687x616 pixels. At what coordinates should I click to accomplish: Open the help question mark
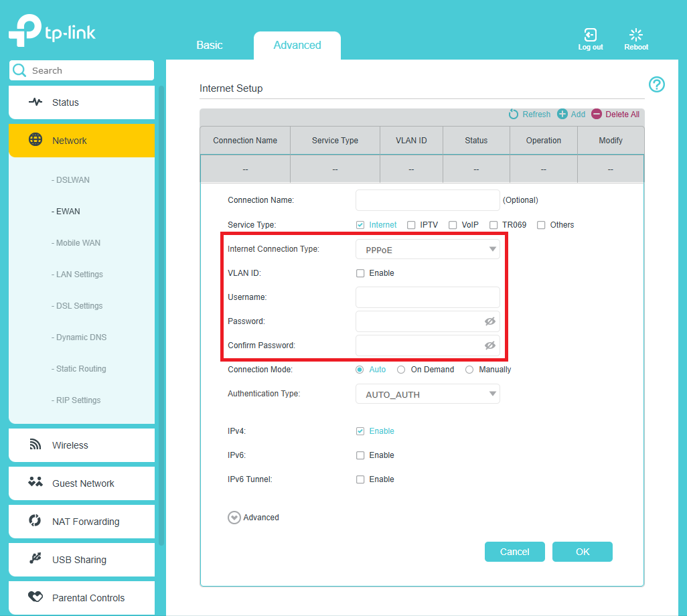(656, 84)
